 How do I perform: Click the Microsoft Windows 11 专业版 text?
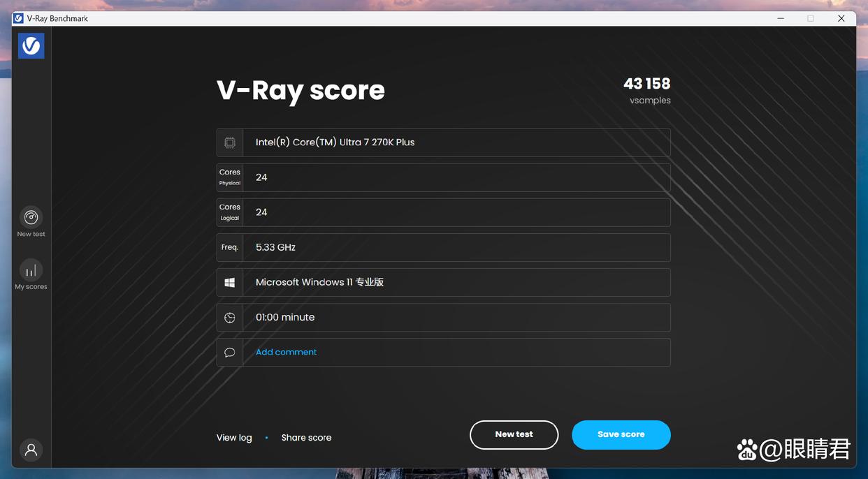(x=319, y=282)
